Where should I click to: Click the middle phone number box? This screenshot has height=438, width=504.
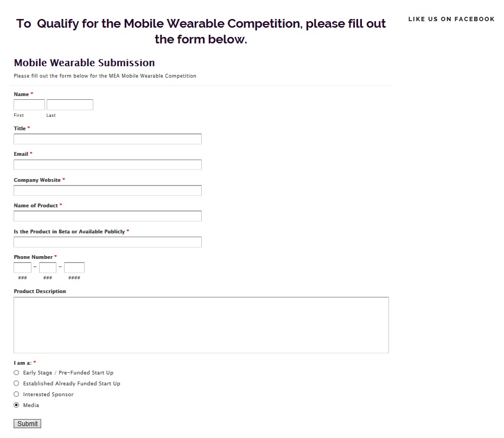(x=48, y=268)
